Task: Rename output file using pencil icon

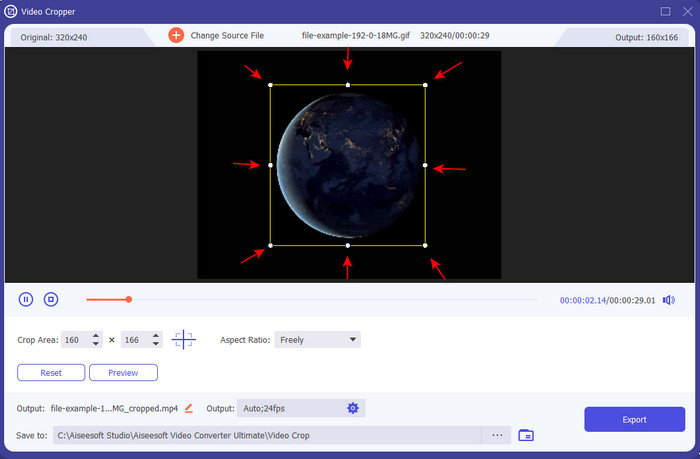Action: 189,408
